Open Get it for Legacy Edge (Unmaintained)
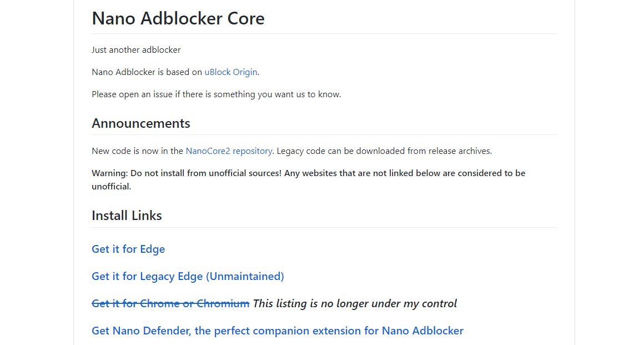Viewport: 644px width, 345px height. 188,276
